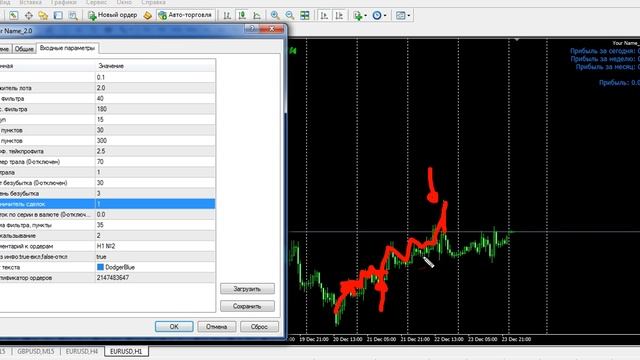Click the indicators list green-plus icon

358,16
